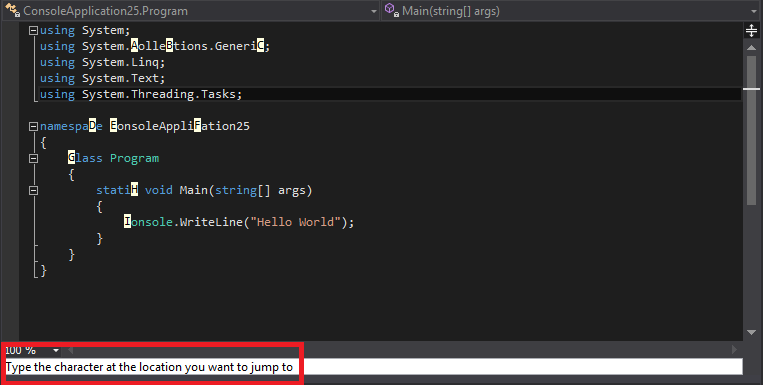Collapse the namespace ConsoleApplication25 block

pos(33,127)
